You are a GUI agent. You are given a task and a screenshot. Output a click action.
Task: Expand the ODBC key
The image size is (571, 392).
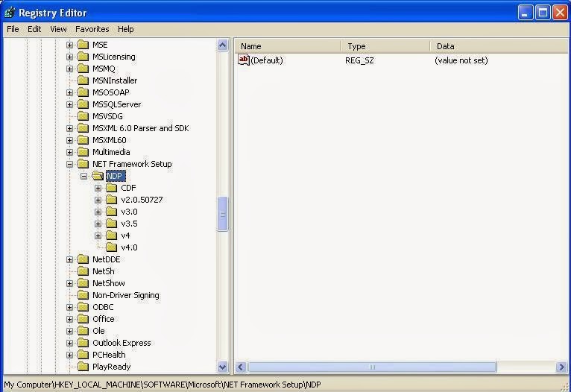(69, 307)
